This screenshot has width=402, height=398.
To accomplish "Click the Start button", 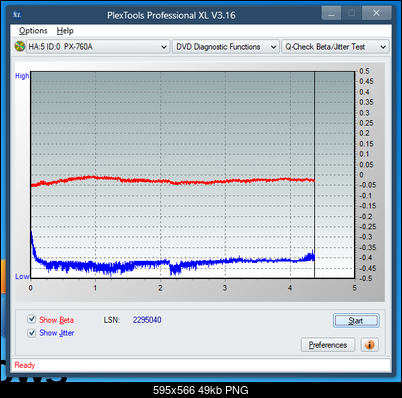I will click(356, 321).
